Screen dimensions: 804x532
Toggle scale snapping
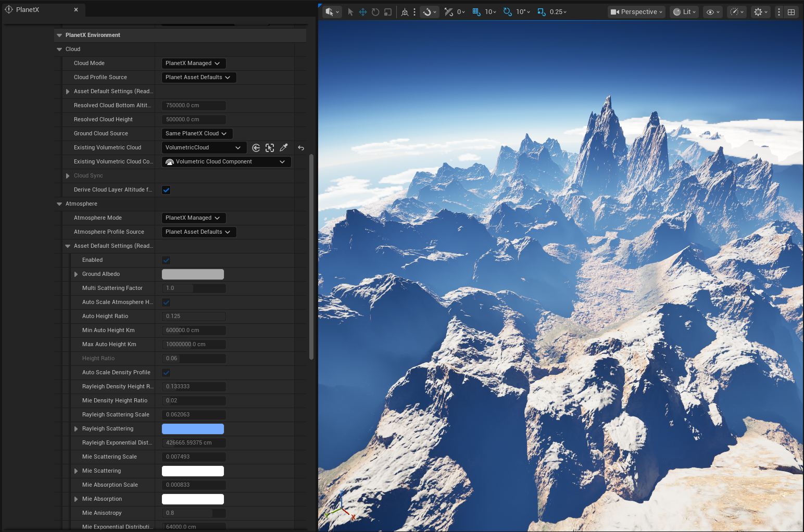coord(542,12)
